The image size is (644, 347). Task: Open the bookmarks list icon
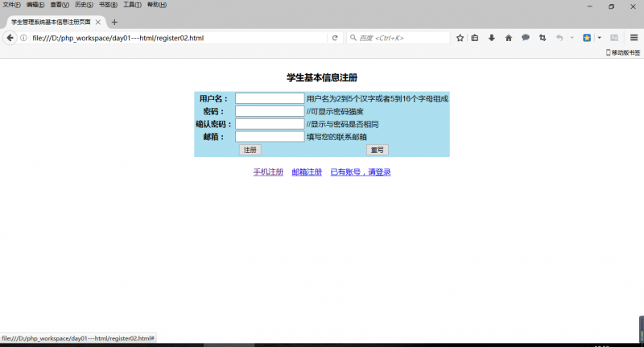click(x=475, y=38)
